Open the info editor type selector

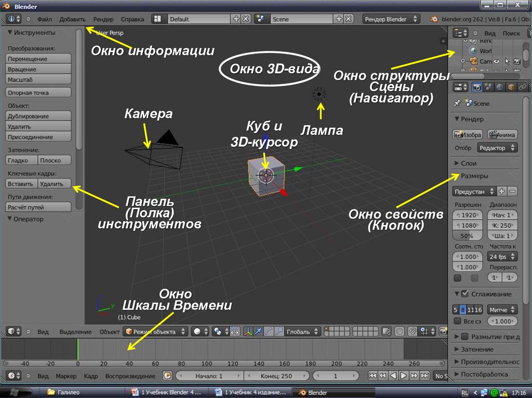click(x=14, y=19)
